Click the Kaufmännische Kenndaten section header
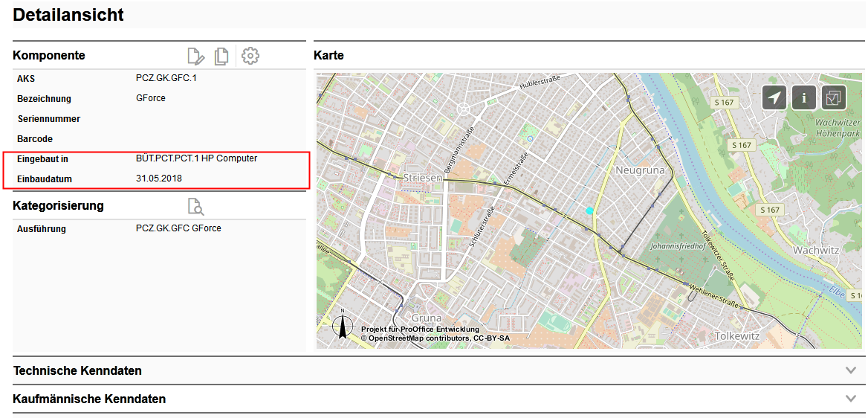 coord(89,399)
